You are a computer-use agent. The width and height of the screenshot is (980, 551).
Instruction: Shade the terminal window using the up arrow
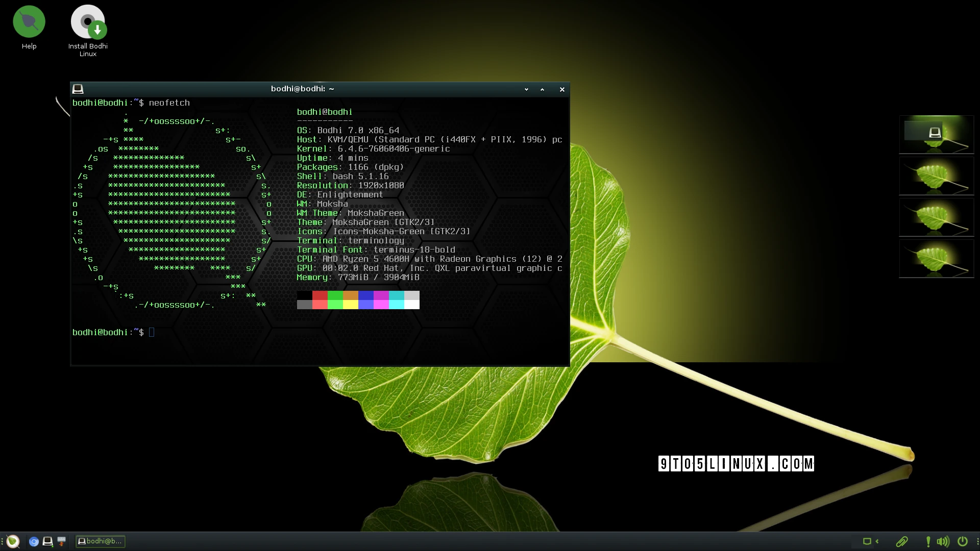pyautogui.click(x=542, y=89)
